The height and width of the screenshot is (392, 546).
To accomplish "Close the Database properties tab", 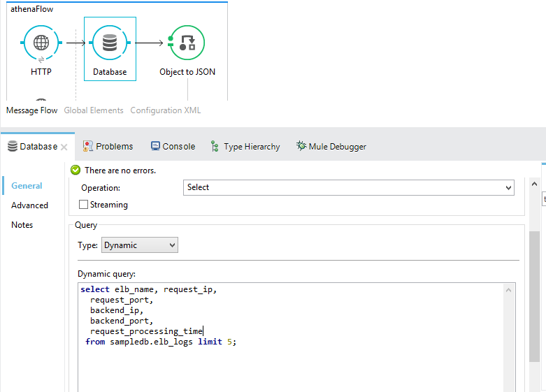I will tap(64, 147).
